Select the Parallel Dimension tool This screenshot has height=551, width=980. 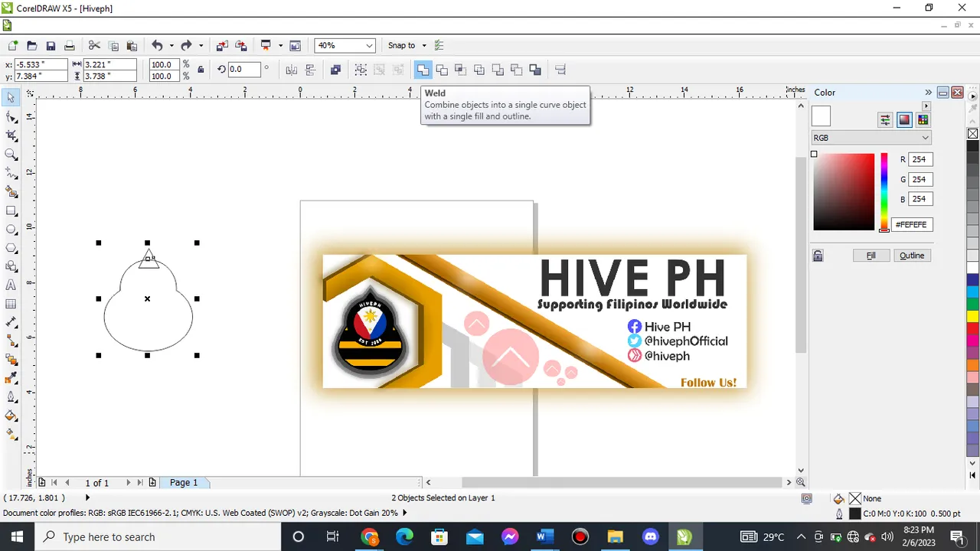point(11,322)
